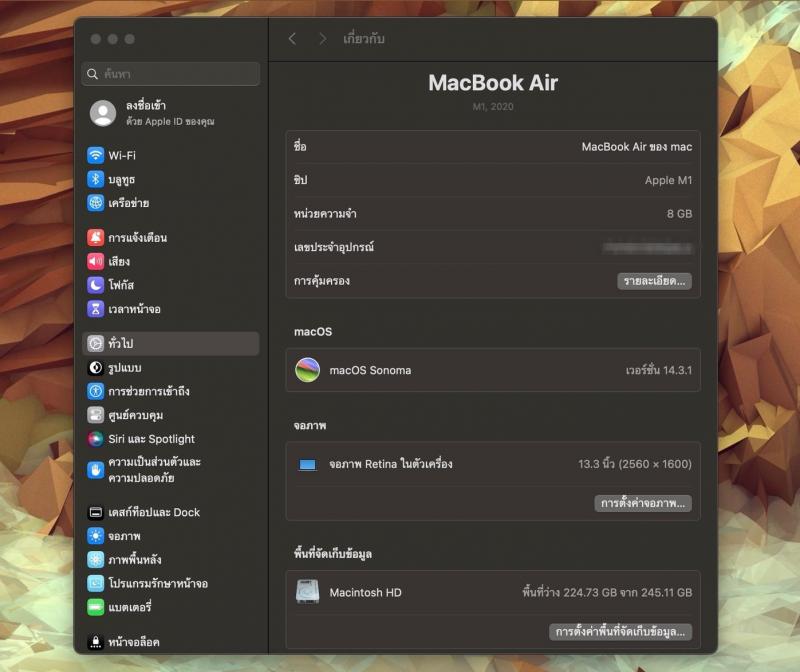This screenshot has height=672, width=800.
Task: Click the macOS Sonoma name text
Action: click(370, 370)
